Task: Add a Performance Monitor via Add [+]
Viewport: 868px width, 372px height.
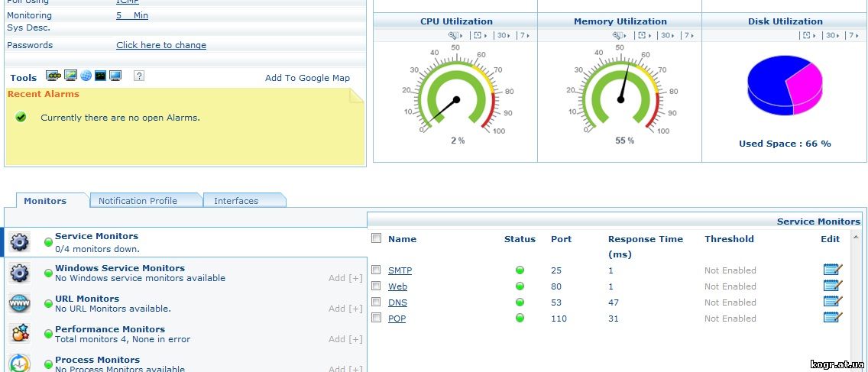Action: pos(345,339)
